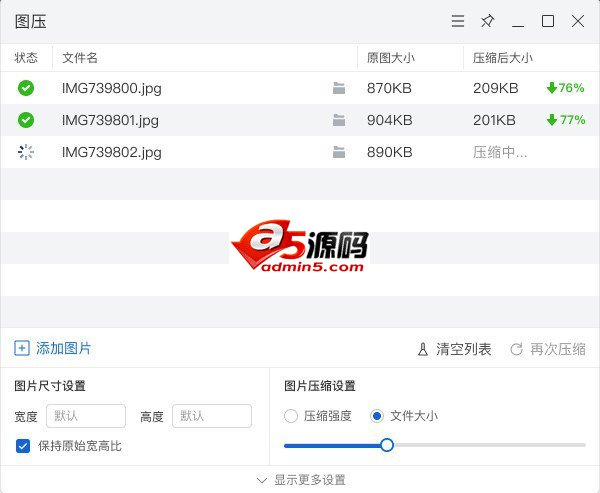
Task: Click the compression slider handle
Action: [387, 445]
